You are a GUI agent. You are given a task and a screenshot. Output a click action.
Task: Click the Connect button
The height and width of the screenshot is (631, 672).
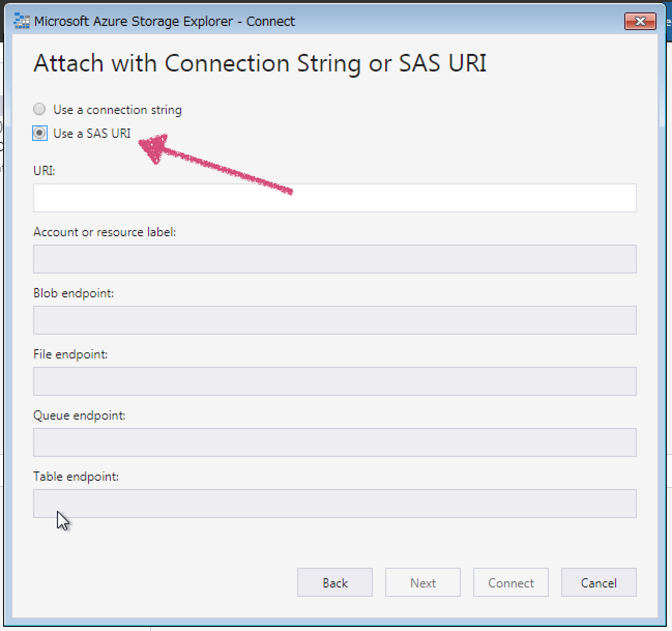pos(511,582)
